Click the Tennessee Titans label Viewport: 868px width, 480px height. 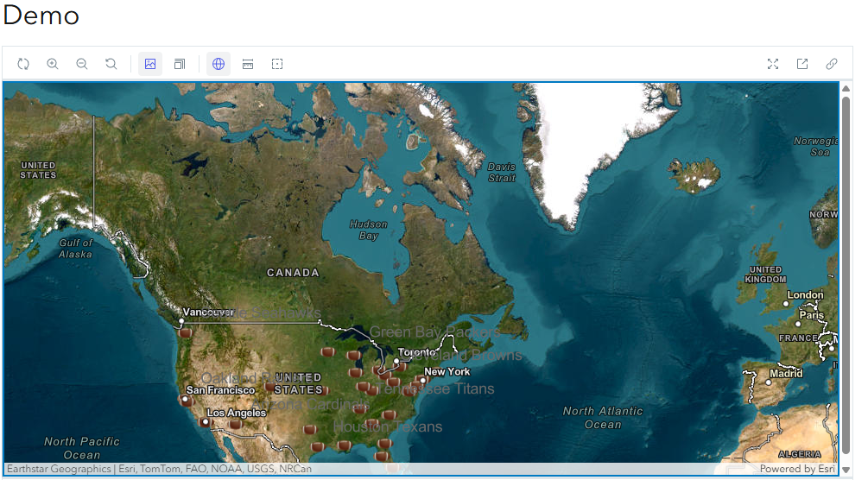click(435, 388)
